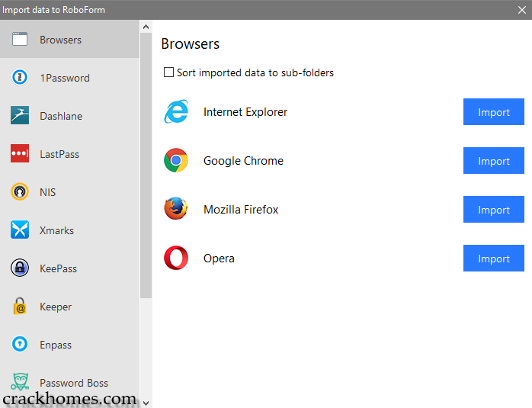Click the KeePass lock icon
This screenshot has width=532, height=408.
coord(20,268)
